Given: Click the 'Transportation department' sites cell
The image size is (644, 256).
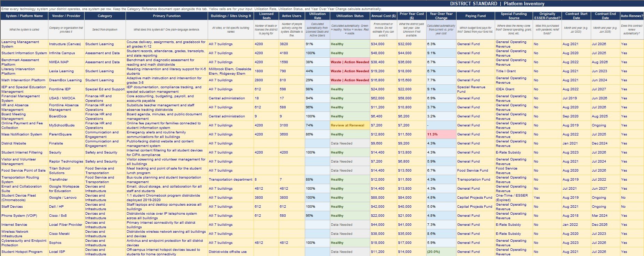Looking at the screenshot, I should pyautogui.click(x=231, y=180).
